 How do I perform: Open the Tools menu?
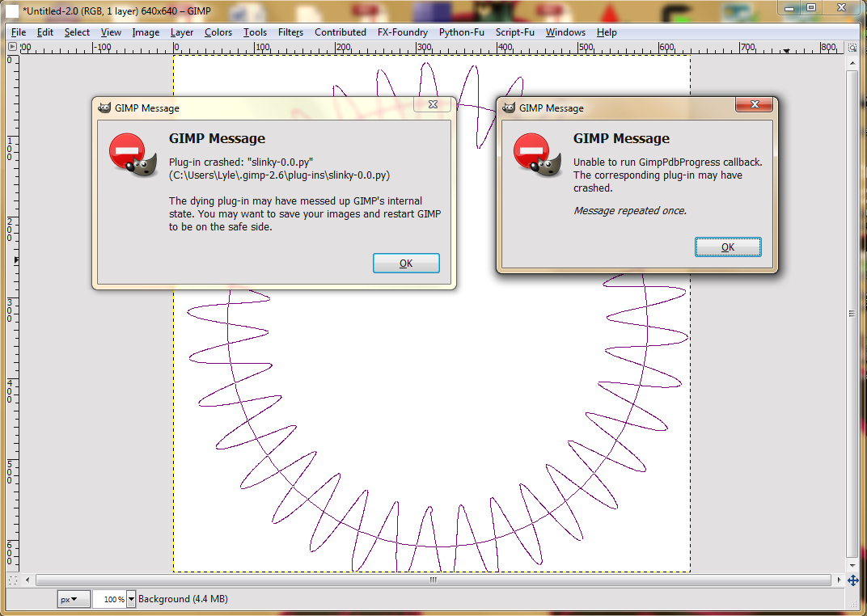coord(255,32)
